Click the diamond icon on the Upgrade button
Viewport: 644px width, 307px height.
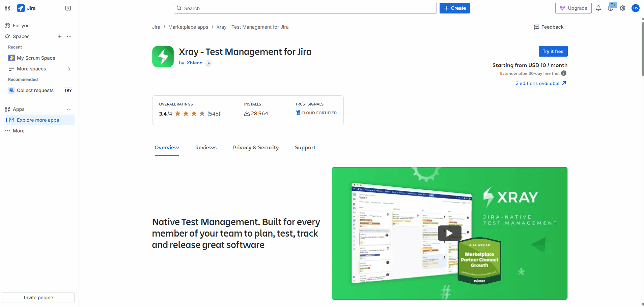coord(562,8)
